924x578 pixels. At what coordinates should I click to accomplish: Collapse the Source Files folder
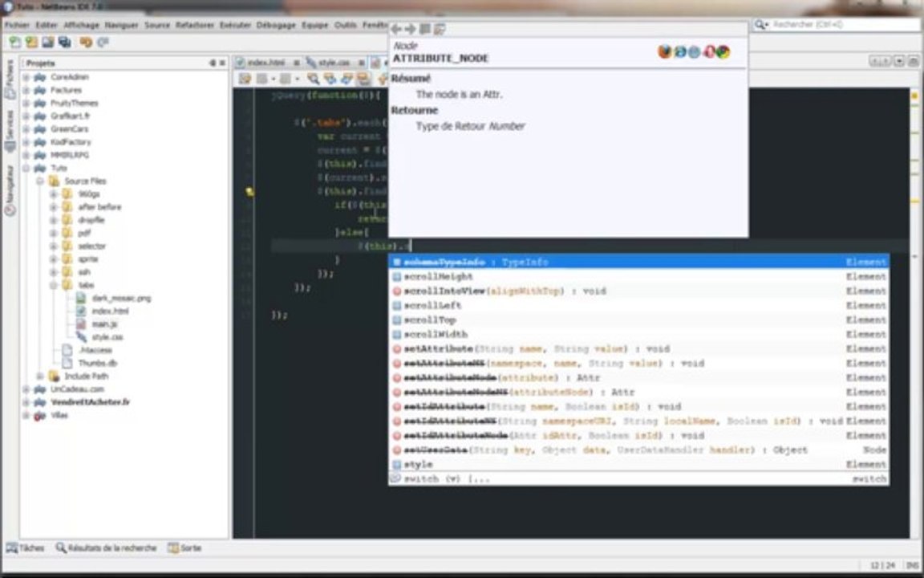point(39,181)
